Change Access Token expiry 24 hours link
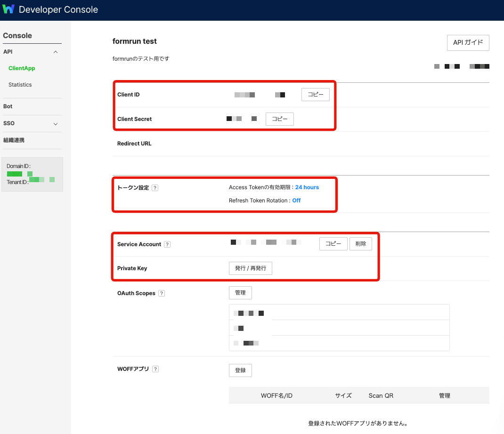This screenshot has width=504, height=434. pos(307,187)
